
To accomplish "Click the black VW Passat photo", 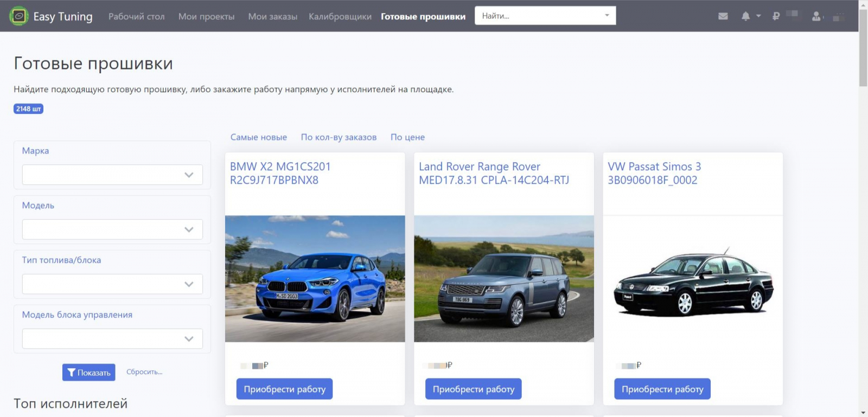I will click(x=693, y=279).
